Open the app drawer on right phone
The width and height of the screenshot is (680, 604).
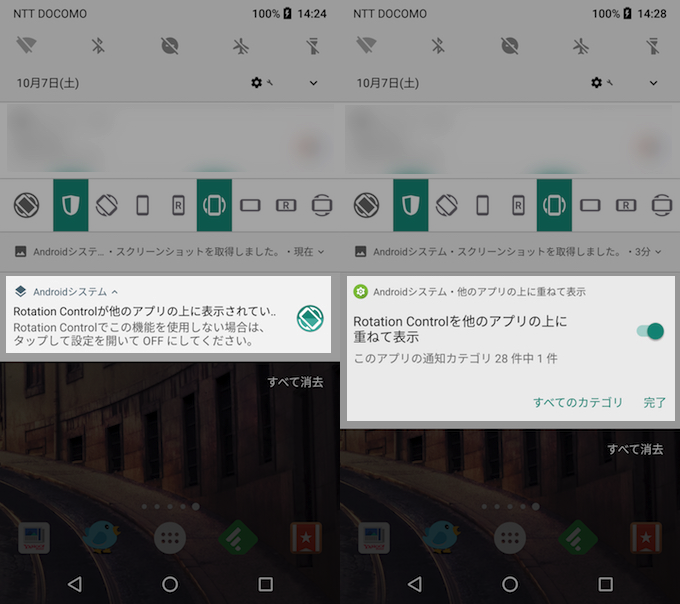(x=510, y=537)
